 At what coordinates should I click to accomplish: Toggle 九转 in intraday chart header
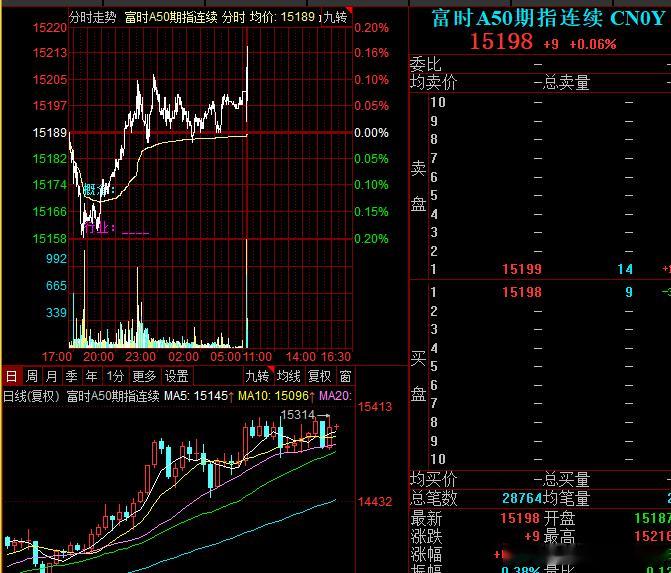point(336,18)
